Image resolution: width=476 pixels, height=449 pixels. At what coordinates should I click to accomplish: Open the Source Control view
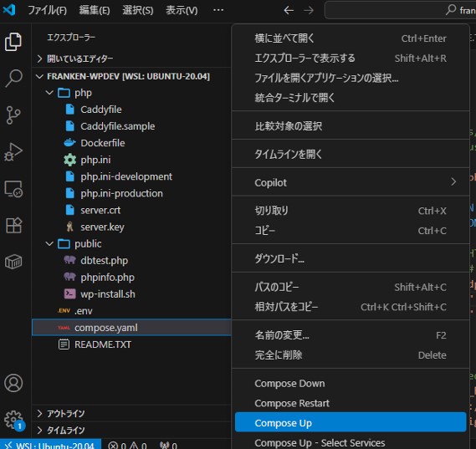[13, 115]
